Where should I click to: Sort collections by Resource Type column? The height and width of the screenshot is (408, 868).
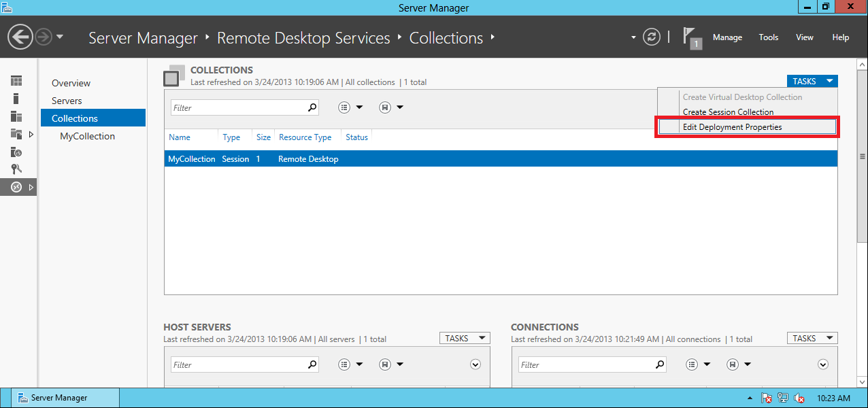305,137
